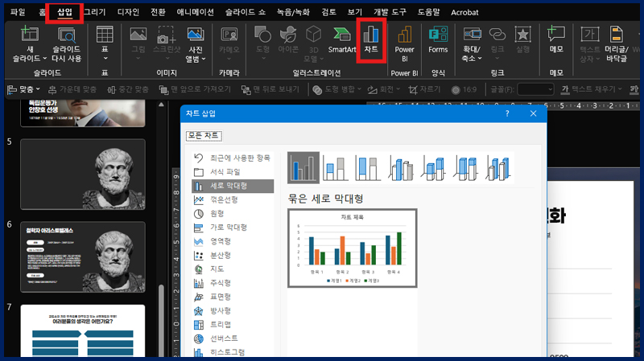
Task: Choose Line (꺾은선형) chart category
Action: click(x=233, y=199)
